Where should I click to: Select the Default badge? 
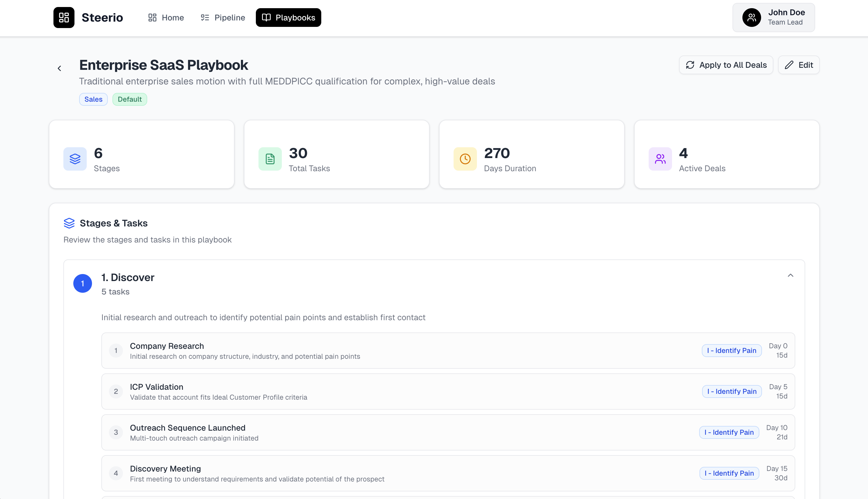(129, 99)
